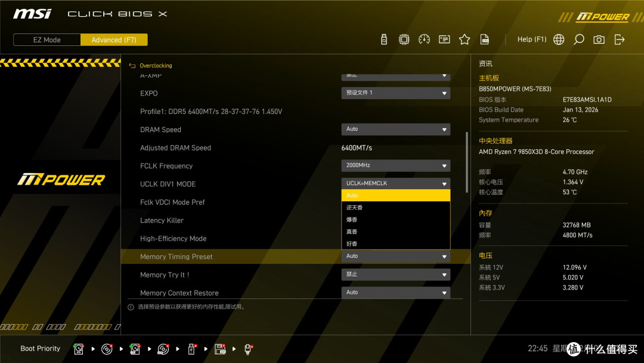
Task: Collapse the Memory Timing Preset dropdown
Action: point(395,256)
